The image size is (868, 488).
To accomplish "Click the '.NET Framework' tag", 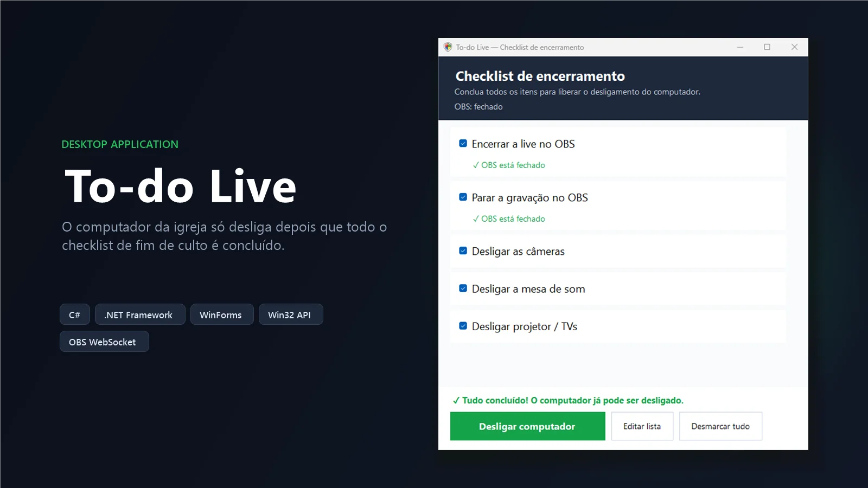I will pyautogui.click(x=140, y=314).
